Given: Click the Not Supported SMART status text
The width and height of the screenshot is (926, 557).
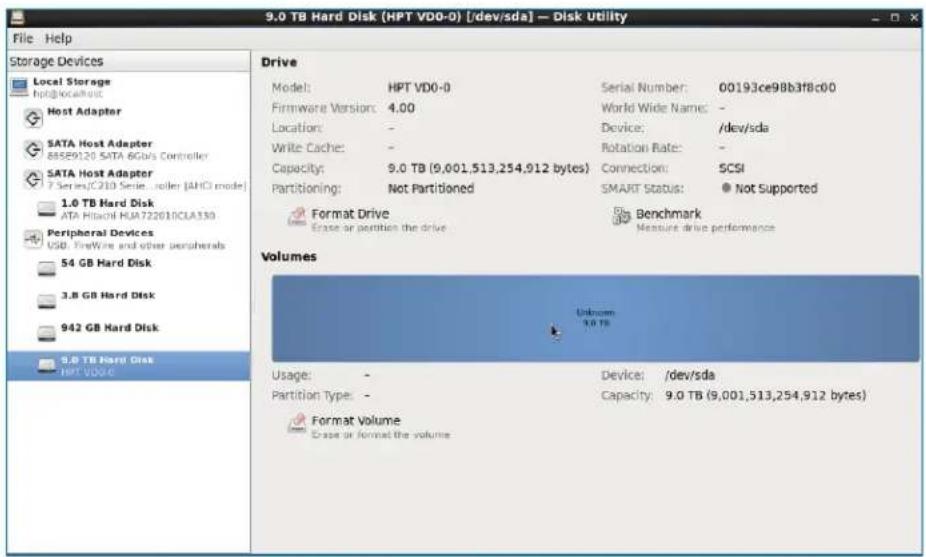Looking at the screenshot, I should 776,188.
